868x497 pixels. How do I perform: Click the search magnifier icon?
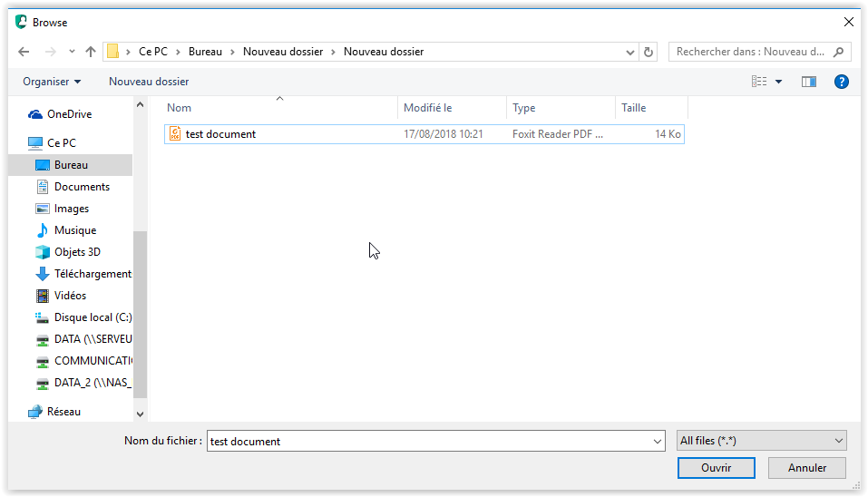pos(840,52)
